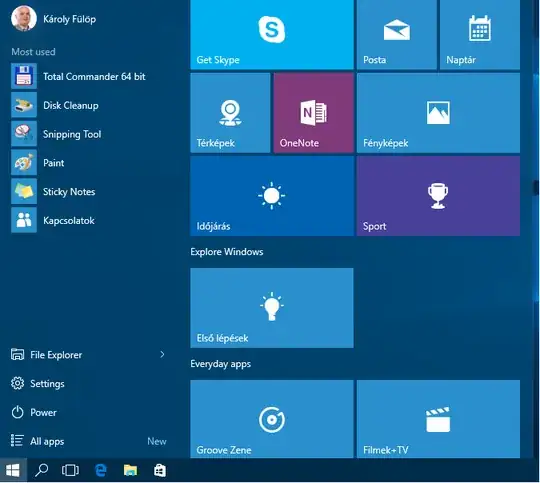Open Task View on the taskbar
The height and width of the screenshot is (483, 540).
tap(70, 470)
